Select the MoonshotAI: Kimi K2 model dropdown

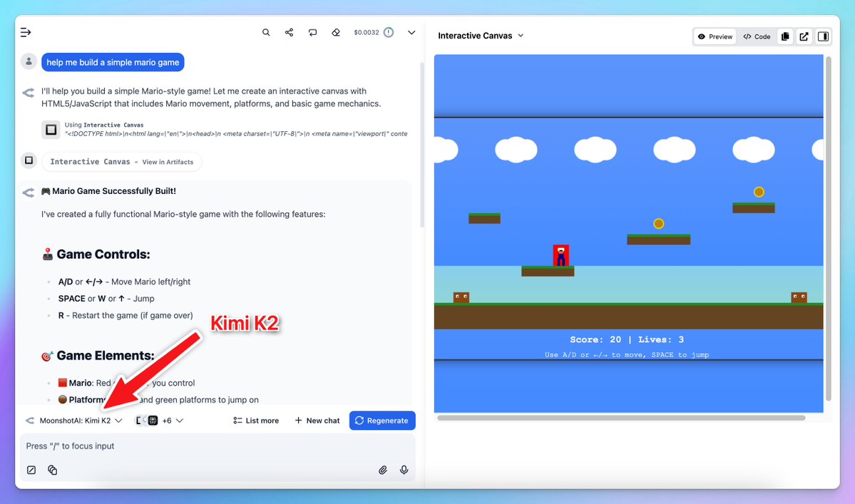pos(74,421)
